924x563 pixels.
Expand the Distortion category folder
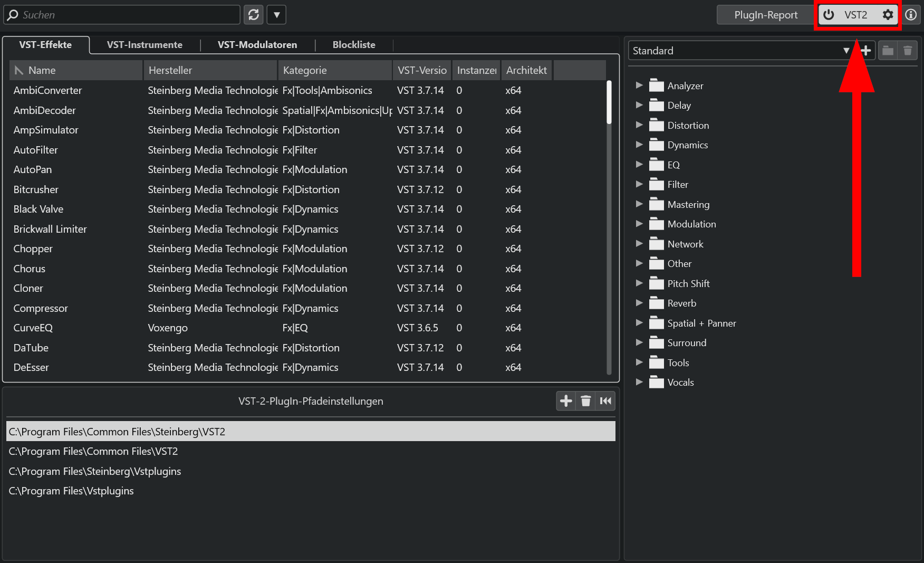pyautogui.click(x=639, y=125)
